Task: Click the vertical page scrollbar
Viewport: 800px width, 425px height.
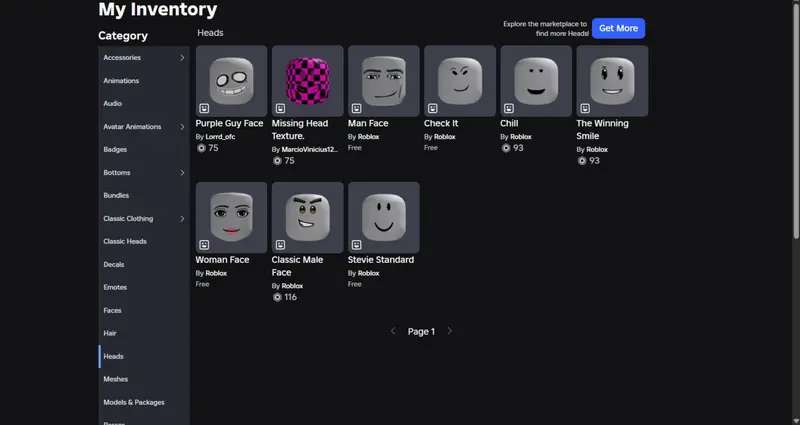Action: pyautogui.click(x=795, y=120)
